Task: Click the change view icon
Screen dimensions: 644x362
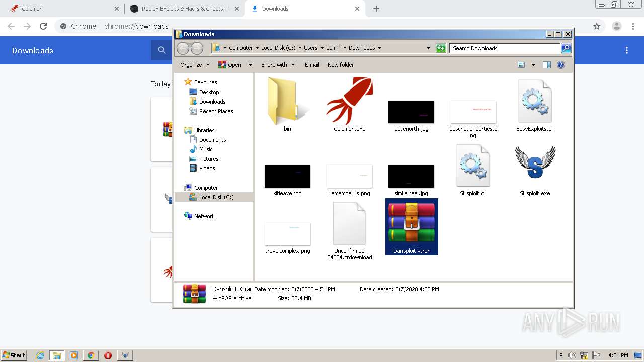Action: (x=521, y=65)
